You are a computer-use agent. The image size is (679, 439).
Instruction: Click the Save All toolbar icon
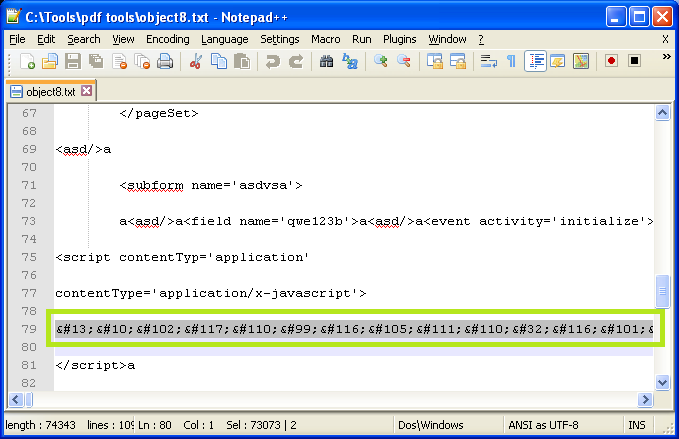click(96, 61)
